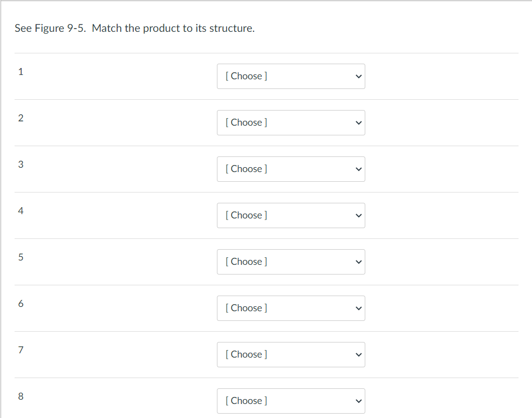Click the chevron arrow in row 8 dropdown
This screenshot has height=418, width=532.
point(357,401)
